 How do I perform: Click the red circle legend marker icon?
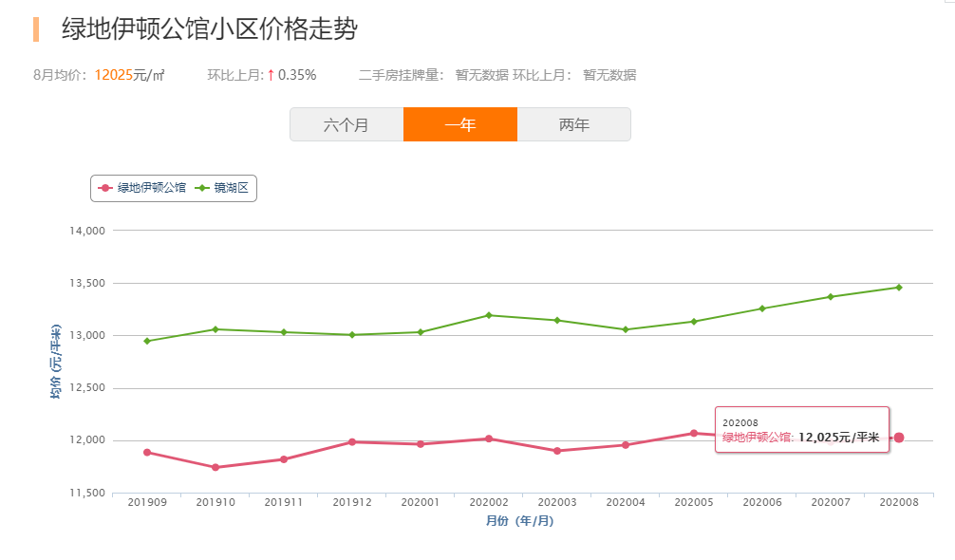pyautogui.click(x=105, y=188)
